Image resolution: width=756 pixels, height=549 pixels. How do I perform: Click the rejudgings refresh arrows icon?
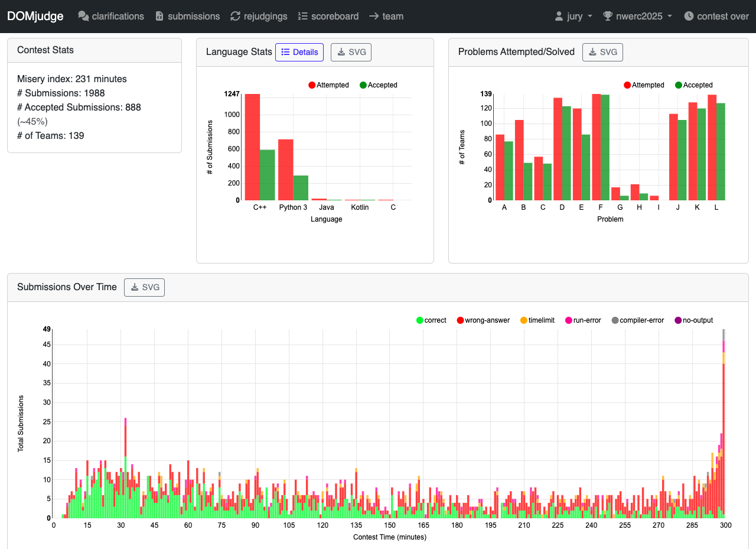(x=235, y=17)
